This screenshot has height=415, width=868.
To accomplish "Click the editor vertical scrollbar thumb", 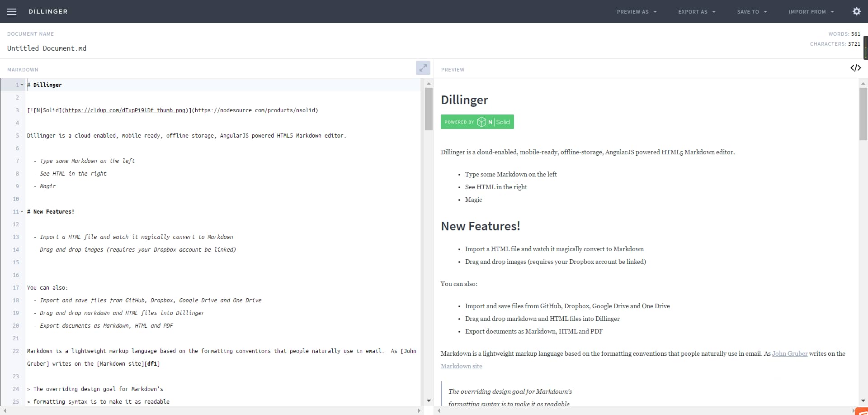I will pos(429,109).
